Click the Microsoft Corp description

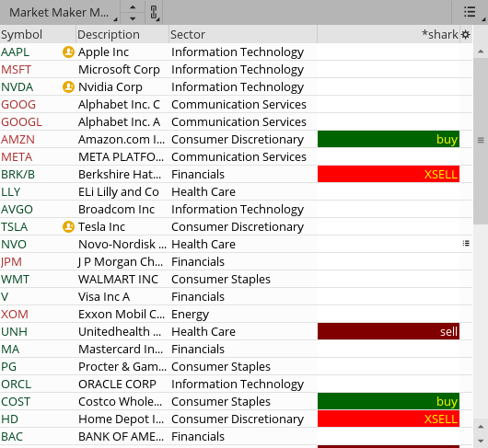coord(119,70)
